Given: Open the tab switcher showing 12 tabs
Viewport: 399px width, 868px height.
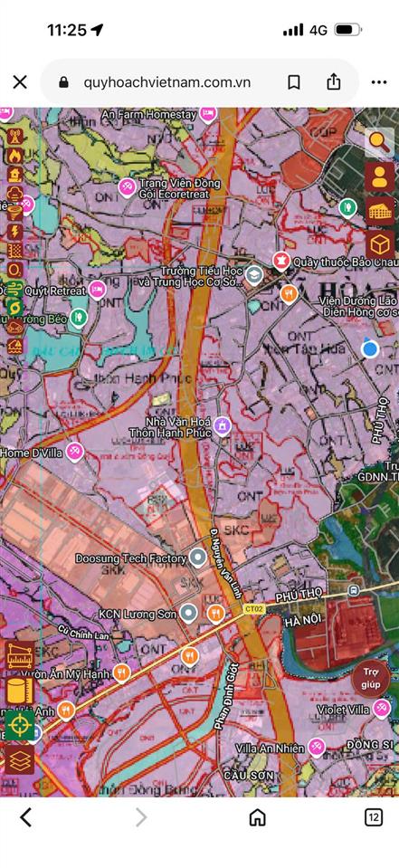Looking at the screenshot, I should [374, 816].
